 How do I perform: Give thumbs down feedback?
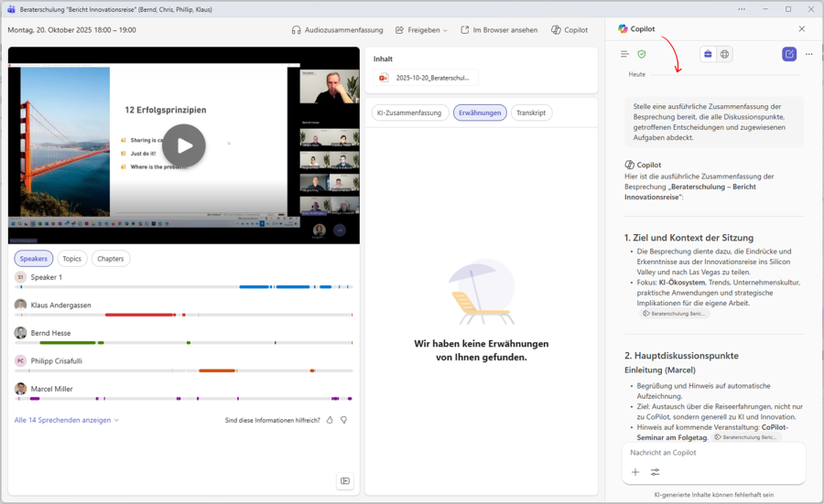tap(343, 420)
